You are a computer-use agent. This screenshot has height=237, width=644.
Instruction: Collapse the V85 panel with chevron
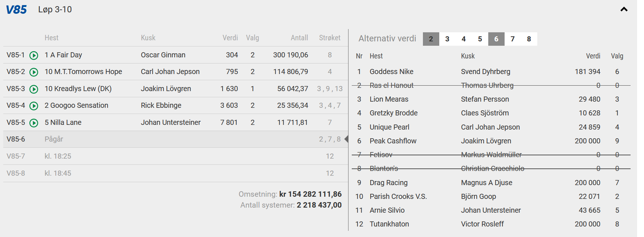pos(624,9)
